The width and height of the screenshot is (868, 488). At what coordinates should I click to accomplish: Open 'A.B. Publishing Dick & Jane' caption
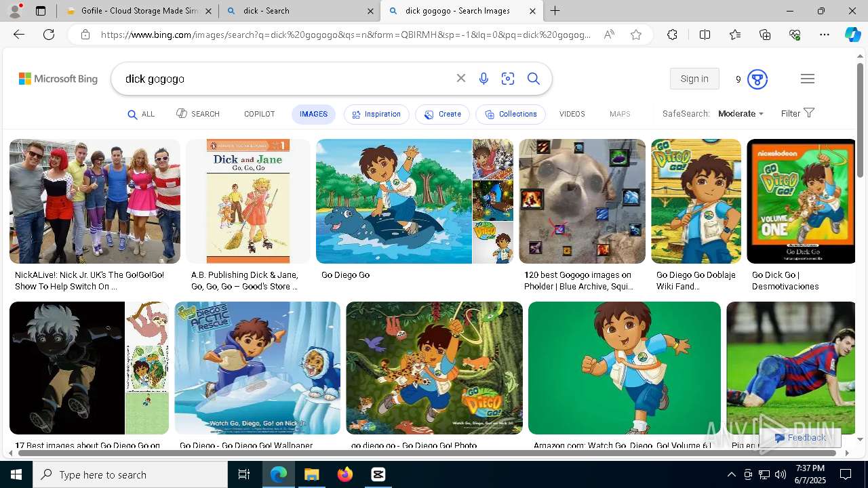pyautogui.click(x=244, y=281)
